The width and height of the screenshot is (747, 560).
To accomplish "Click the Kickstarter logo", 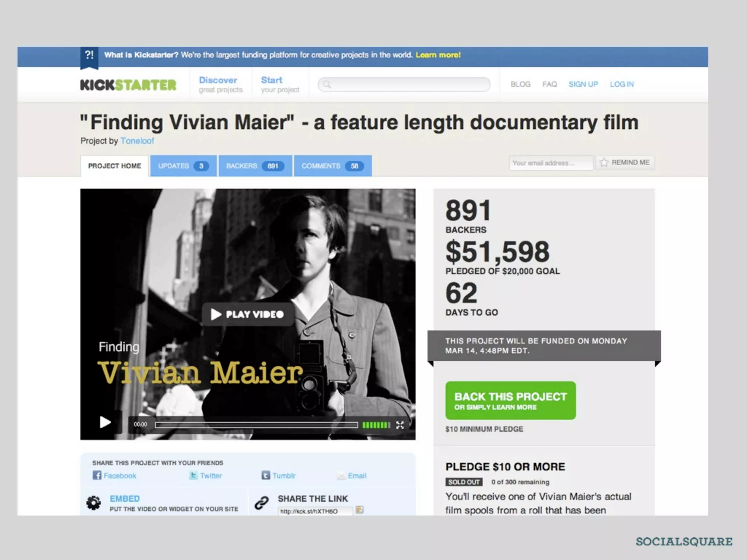I will pos(128,85).
